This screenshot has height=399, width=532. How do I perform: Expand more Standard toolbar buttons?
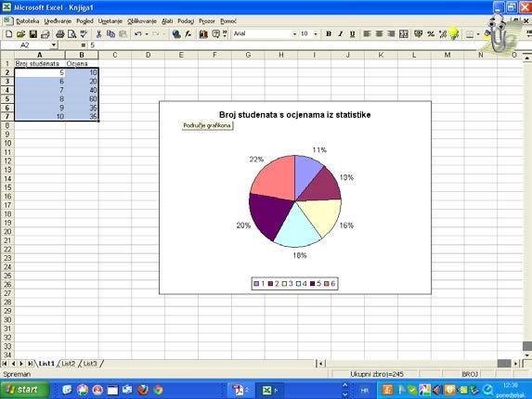coord(225,33)
